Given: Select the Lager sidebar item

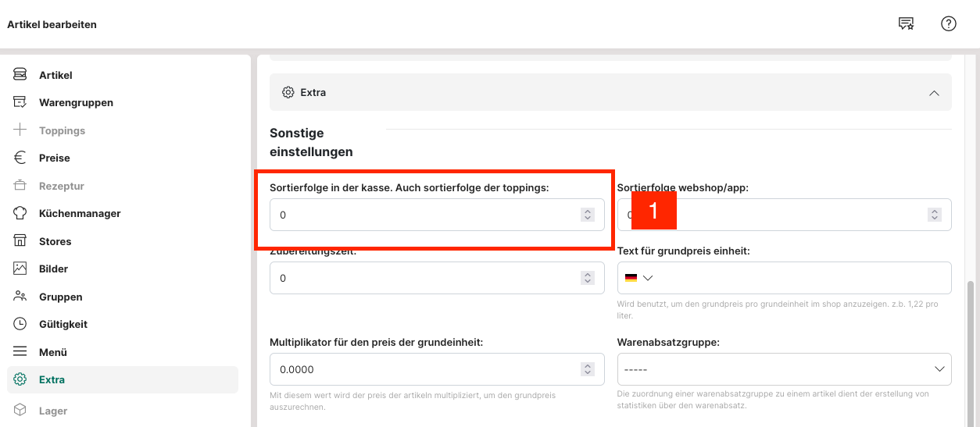Looking at the screenshot, I should tap(53, 411).
